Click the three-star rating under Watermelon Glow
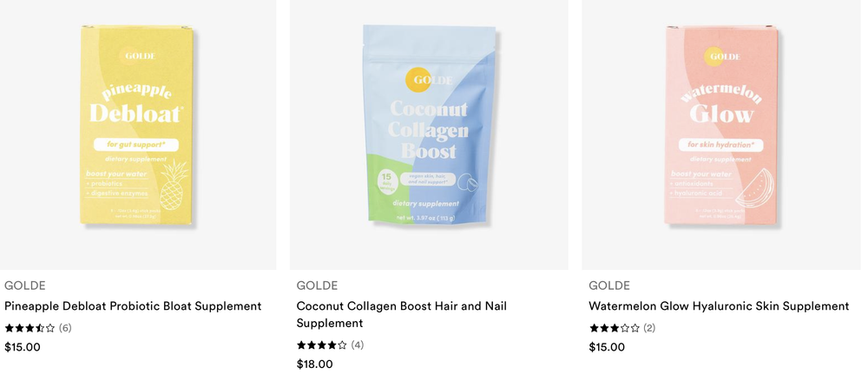Image resolution: width=868 pixels, height=374 pixels. [615, 328]
